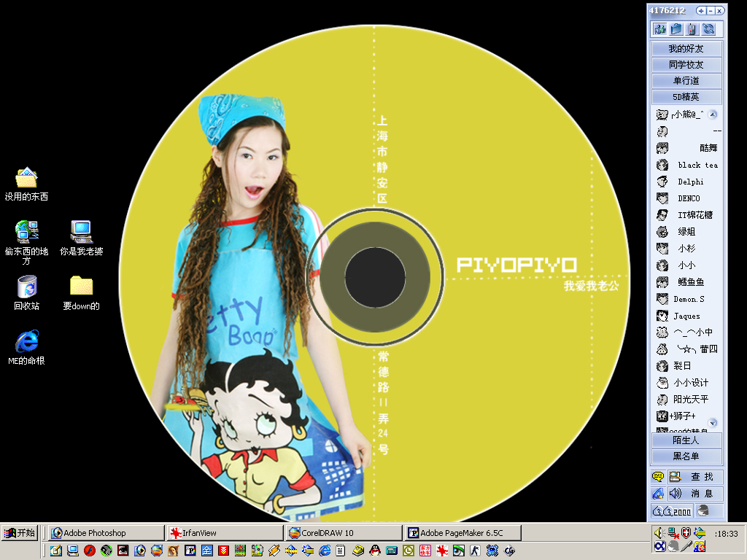This screenshot has width=747, height=560.
Task: Select contact IT棉花糖
Action: 684,215
